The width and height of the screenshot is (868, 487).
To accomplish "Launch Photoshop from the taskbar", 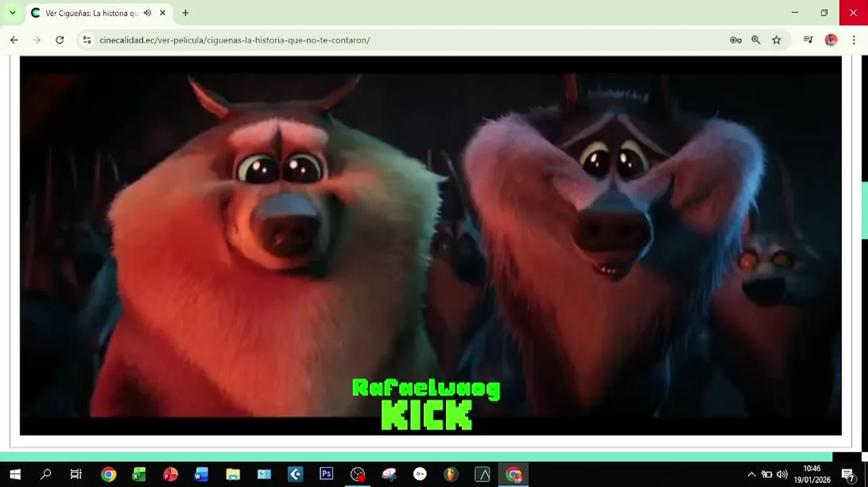I will [327, 474].
